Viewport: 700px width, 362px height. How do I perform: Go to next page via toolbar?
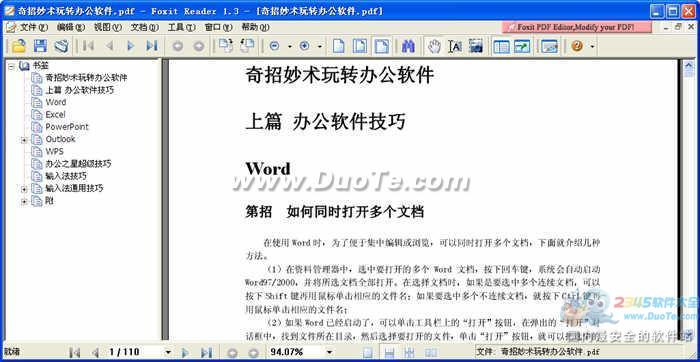point(130,46)
